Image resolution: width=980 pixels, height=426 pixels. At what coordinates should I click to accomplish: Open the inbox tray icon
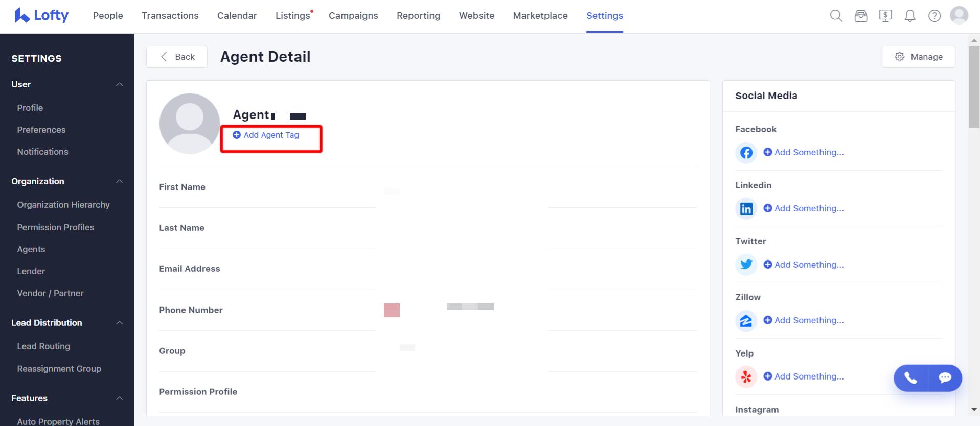[x=861, y=16]
